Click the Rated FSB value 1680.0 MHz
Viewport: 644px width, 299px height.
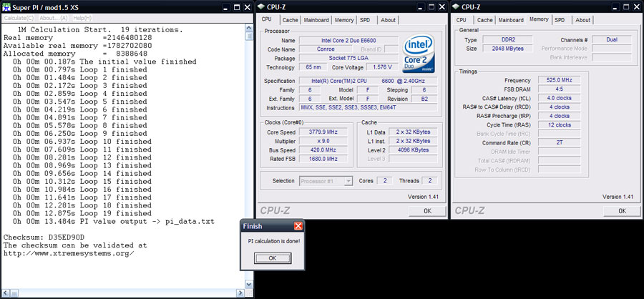323,159
